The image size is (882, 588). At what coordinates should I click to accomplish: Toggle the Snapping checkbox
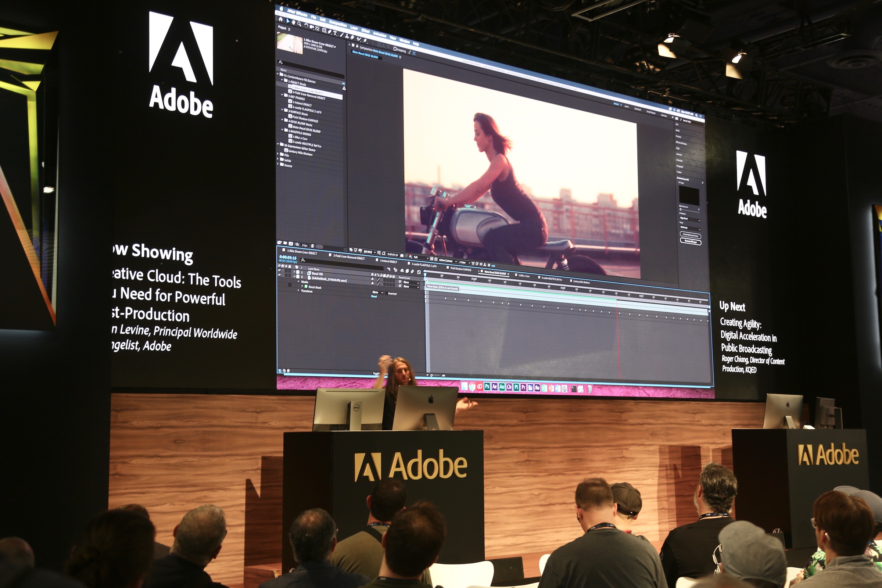click(395, 49)
